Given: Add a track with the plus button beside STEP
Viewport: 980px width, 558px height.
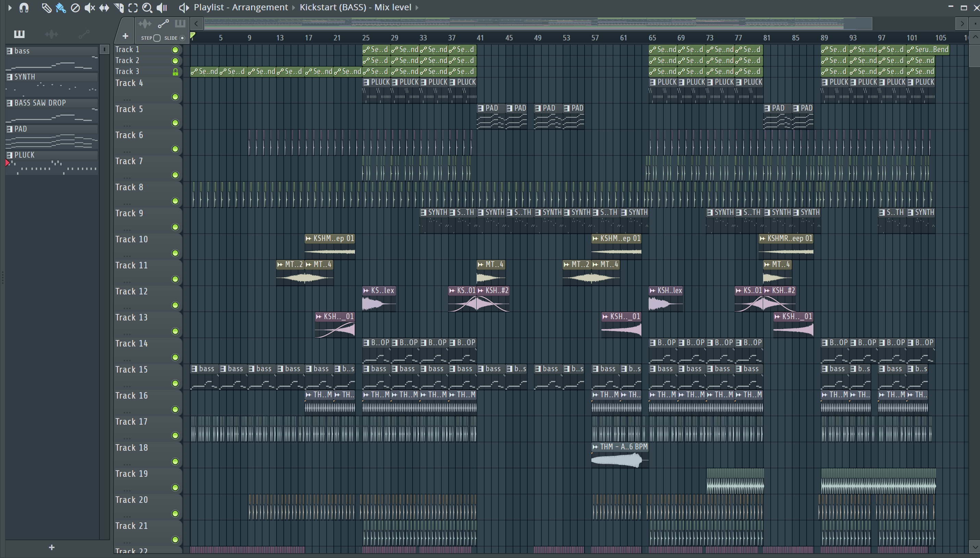Looking at the screenshot, I should click(125, 36).
